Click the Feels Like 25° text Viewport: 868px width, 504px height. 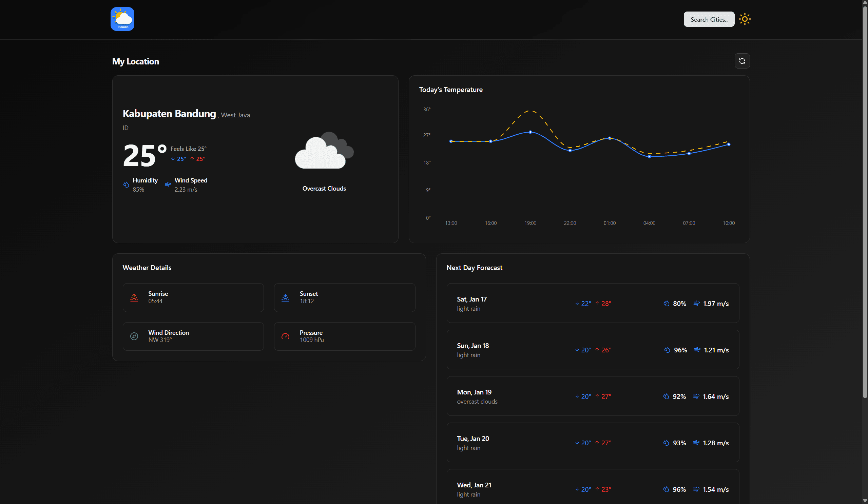188,149
